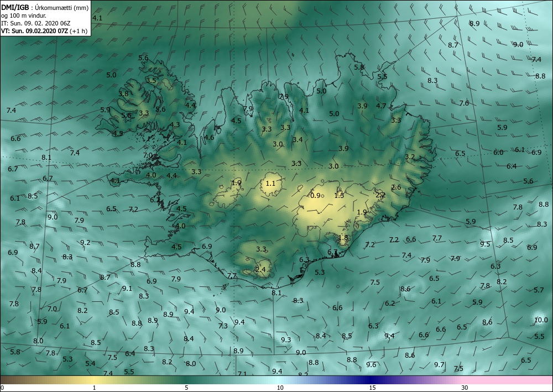This screenshot has height=392, width=553.
Task: Click the IT: Sun. 09. 02. 2020 06Z line
Action: click(x=35, y=23)
